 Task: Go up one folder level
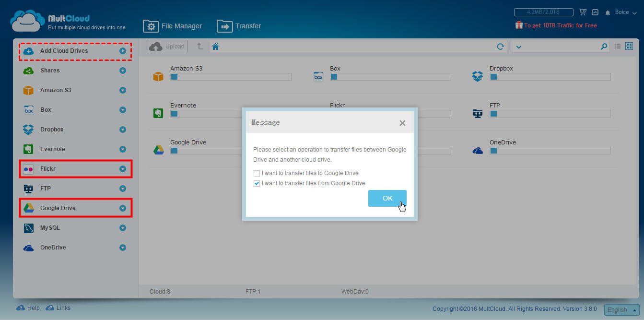200,47
